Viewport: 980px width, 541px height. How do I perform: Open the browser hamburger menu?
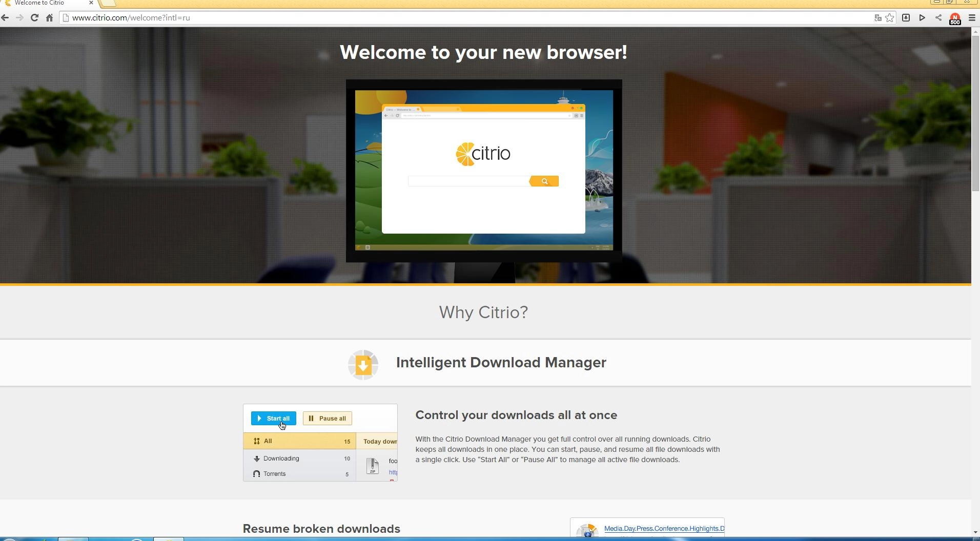(x=972, y=18)
